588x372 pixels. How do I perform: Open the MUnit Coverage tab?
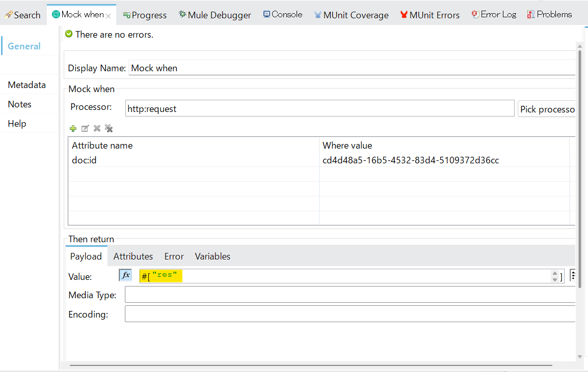pyautogui.click(x=352, y=15)
